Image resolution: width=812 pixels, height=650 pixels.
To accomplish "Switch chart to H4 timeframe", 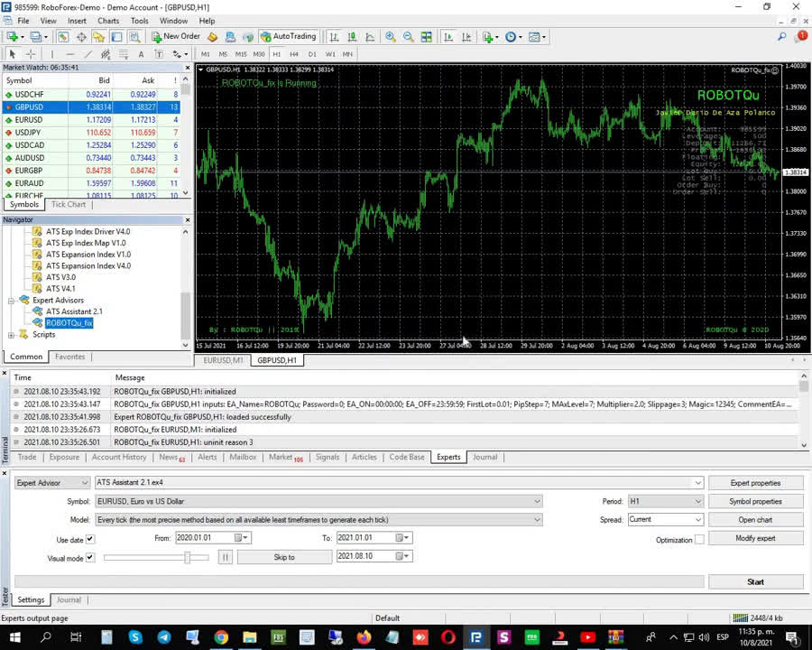I will [294, 54].
